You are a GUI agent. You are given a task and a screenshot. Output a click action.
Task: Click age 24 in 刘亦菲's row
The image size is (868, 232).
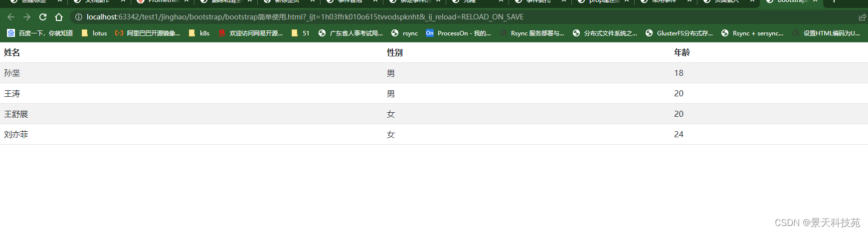point(679,134)
